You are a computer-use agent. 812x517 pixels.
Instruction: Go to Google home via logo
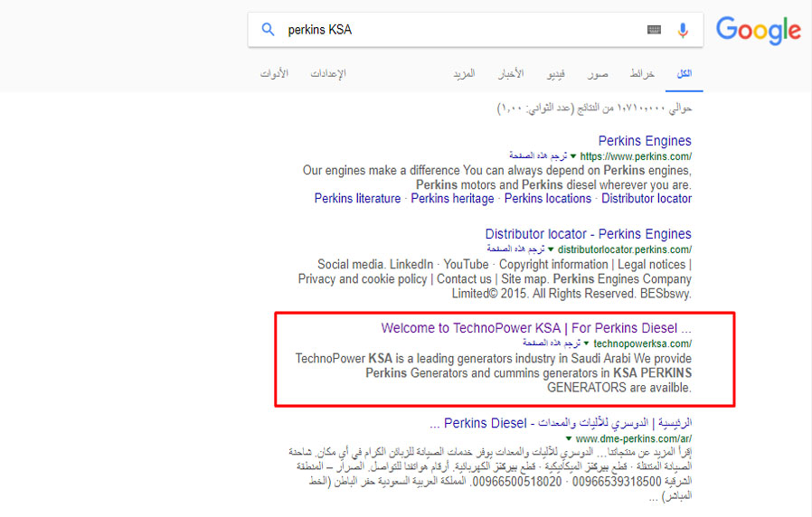pos(759,30)
